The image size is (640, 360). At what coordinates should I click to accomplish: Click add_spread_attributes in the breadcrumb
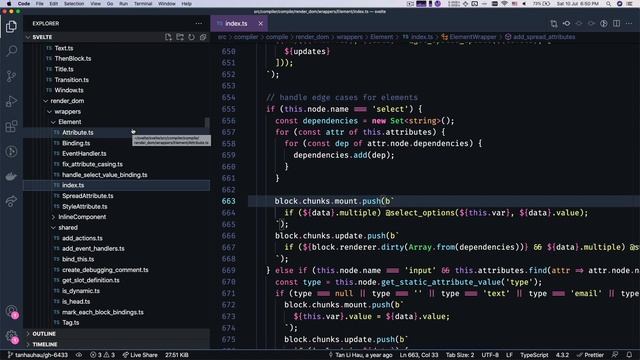click(544, 37)
